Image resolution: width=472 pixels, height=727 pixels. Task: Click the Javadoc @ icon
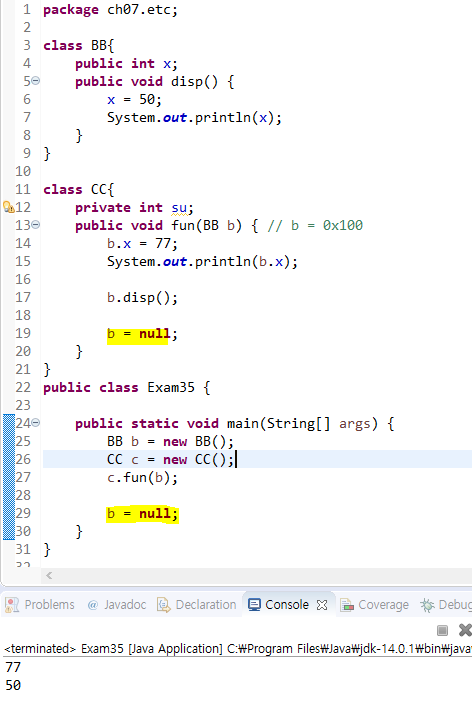tap(93, 605)
